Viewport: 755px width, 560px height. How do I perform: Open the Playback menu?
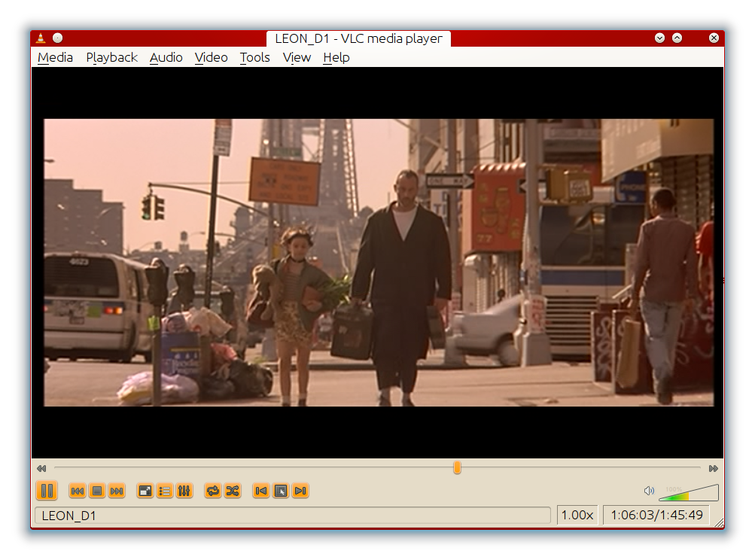[x=111, y=58]
